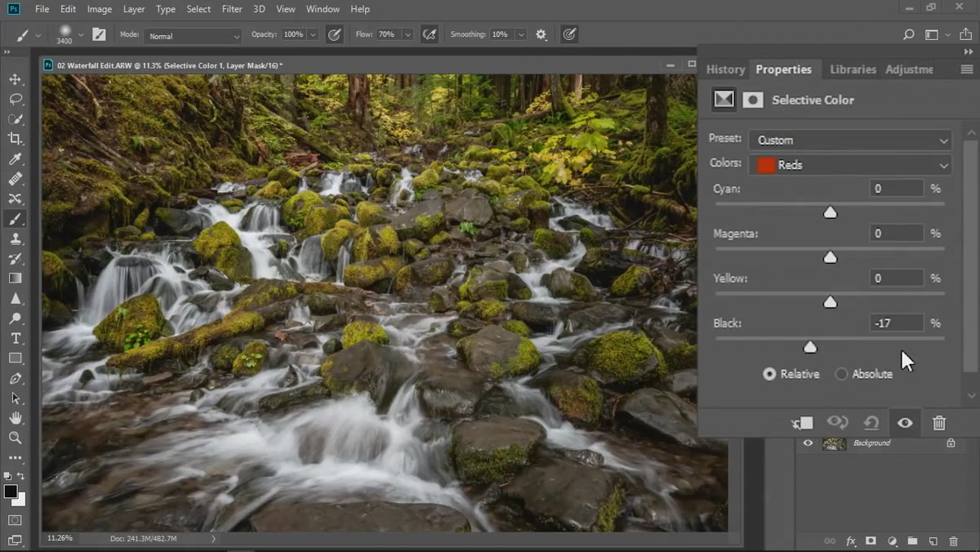Expand the Flow value dropdown arrow
The image size is (980, 552).
(x=407, y=34)
